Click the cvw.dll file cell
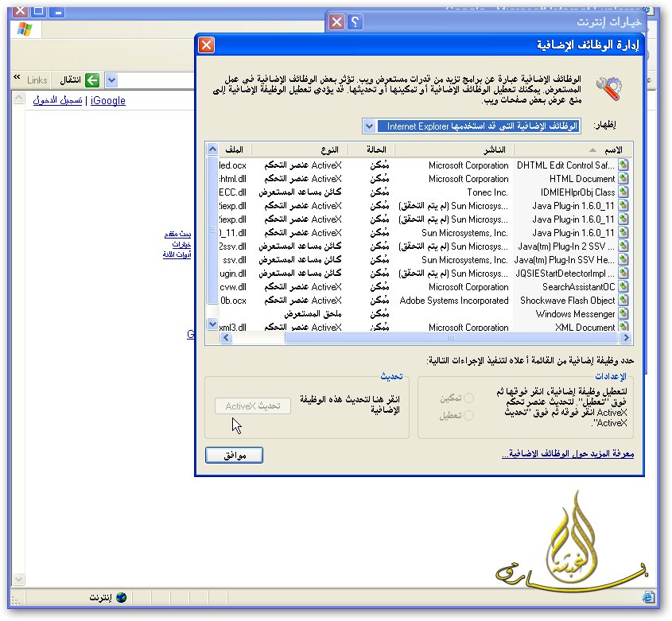 click(233, 287)
